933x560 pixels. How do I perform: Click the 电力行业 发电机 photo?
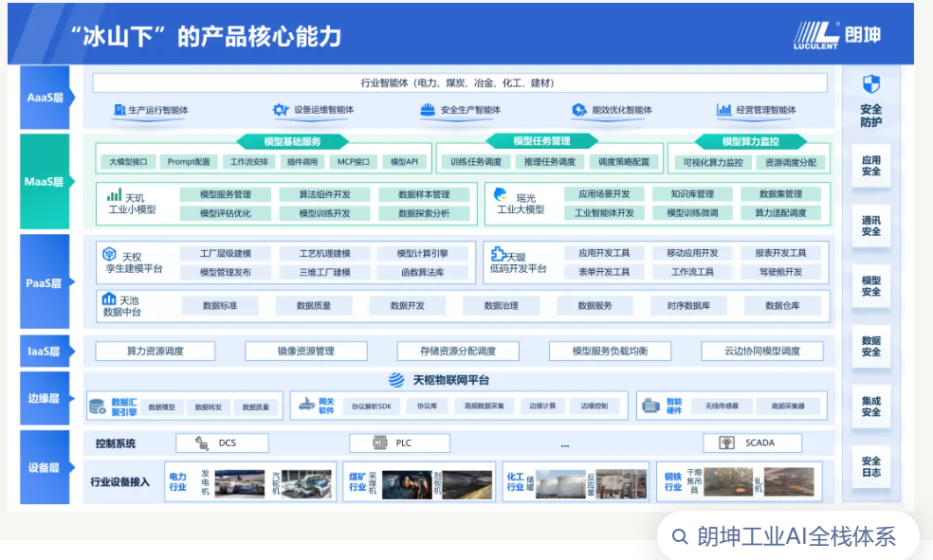239,482
